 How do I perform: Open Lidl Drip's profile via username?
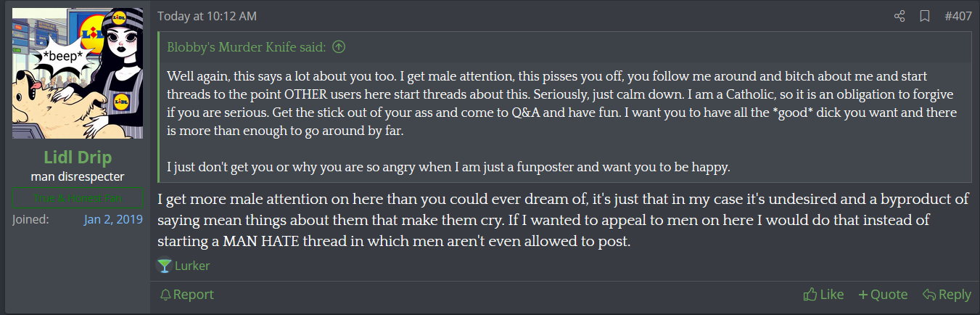[77, 158]
